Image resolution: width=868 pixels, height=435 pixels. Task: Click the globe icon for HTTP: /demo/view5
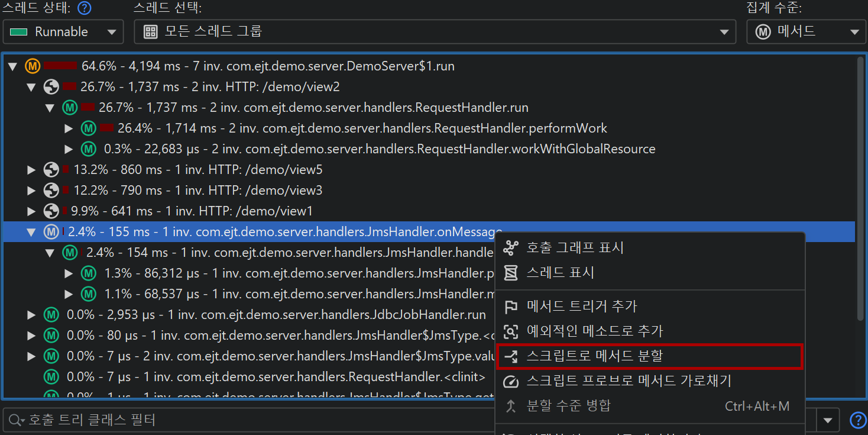(51, 170)
